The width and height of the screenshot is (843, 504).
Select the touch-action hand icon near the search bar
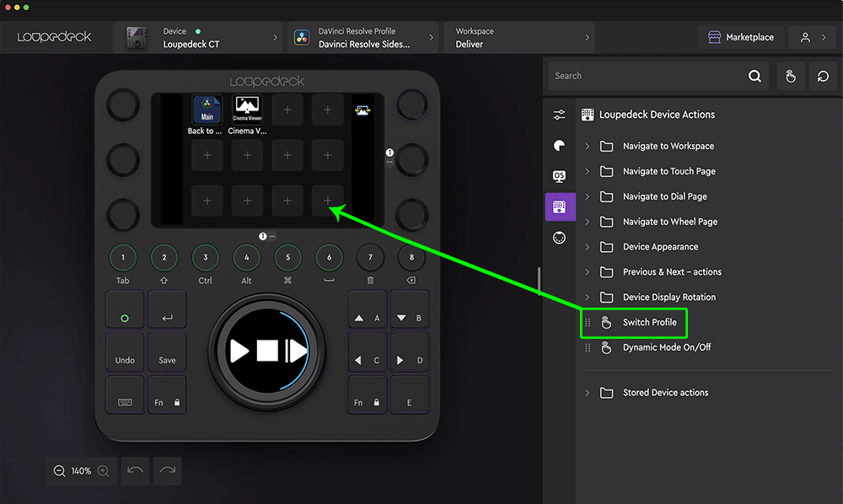[x=791, y=76]
